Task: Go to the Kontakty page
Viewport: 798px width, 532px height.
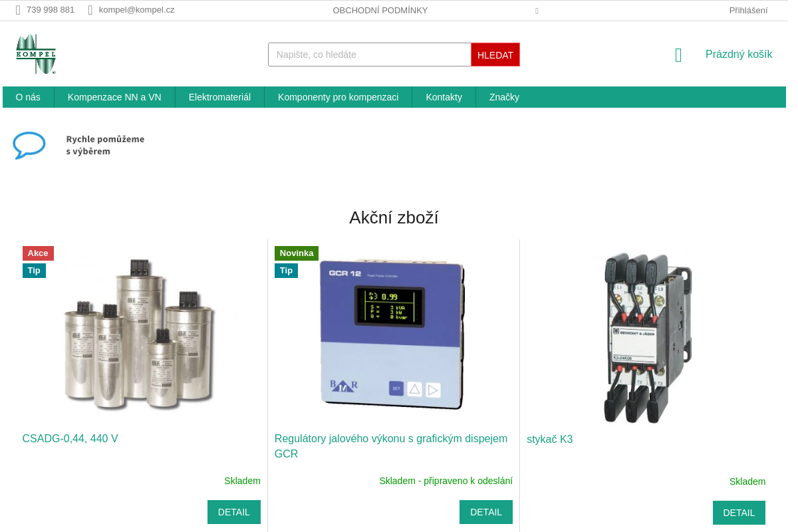Action: tap(444, 97)
